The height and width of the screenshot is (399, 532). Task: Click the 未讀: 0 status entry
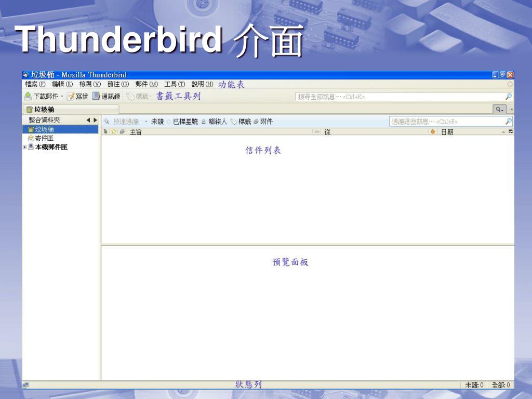(474, 385)
